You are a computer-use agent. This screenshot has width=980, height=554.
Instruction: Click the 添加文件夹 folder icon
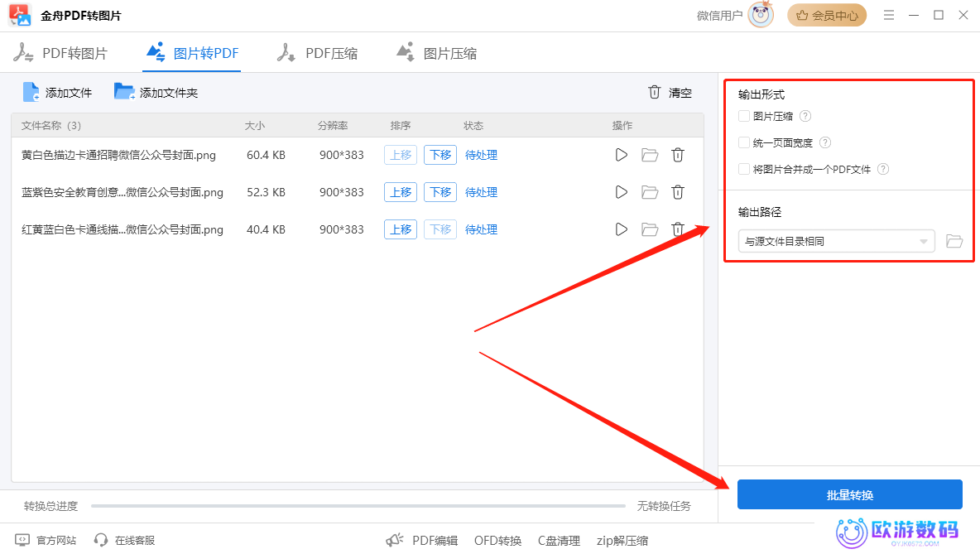pyautogui.click(x=124, y=92)
